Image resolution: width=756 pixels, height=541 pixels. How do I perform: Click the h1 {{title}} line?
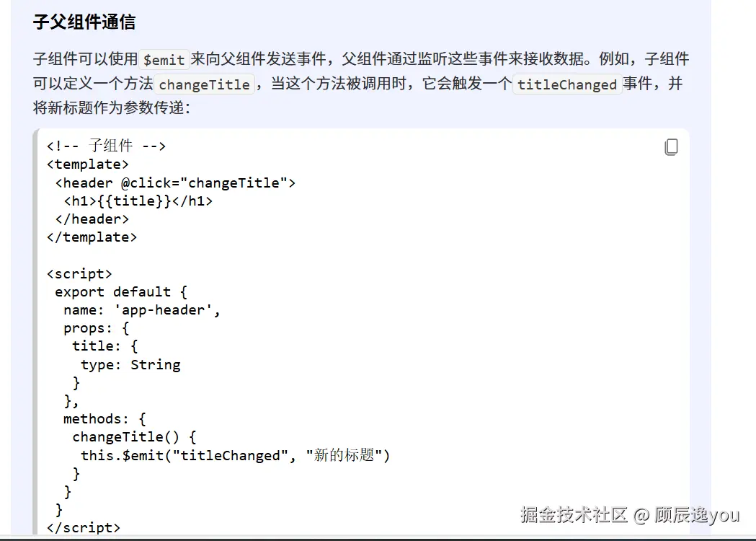[138, 201]
